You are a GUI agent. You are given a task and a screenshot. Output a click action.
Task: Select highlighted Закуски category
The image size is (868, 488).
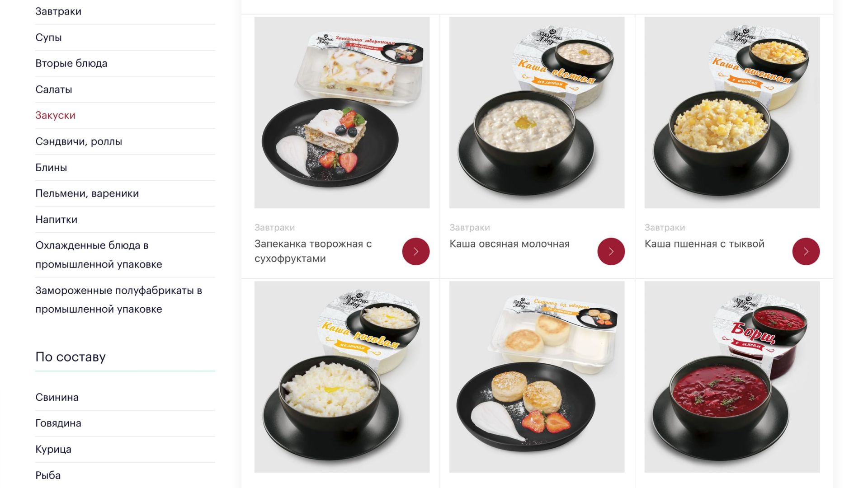click(55, 115)
